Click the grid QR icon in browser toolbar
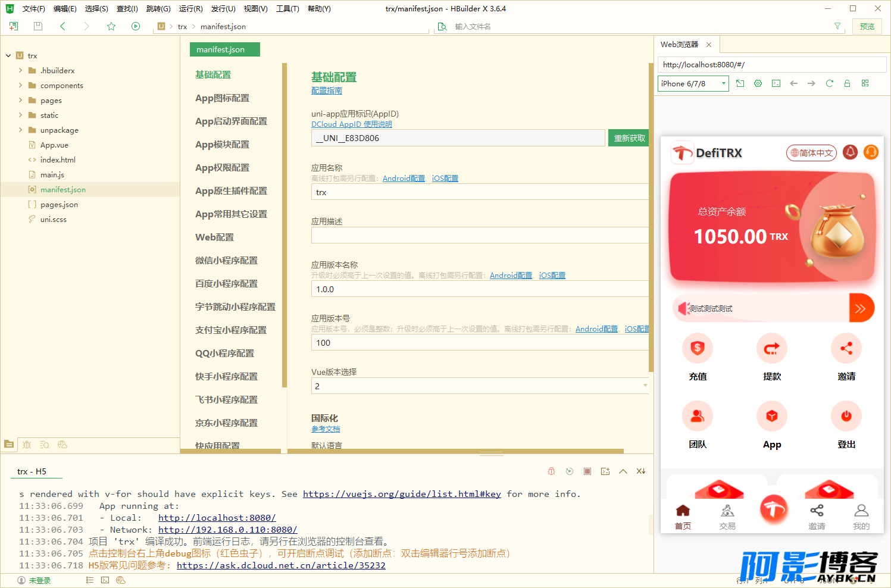The image size is (891, 588). [865, 83]
